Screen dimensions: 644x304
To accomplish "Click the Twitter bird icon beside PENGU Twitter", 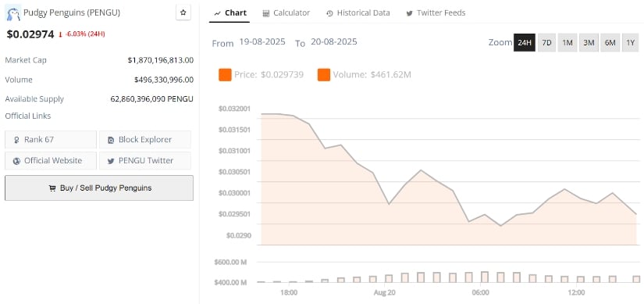I will click(x=111, y=161).
